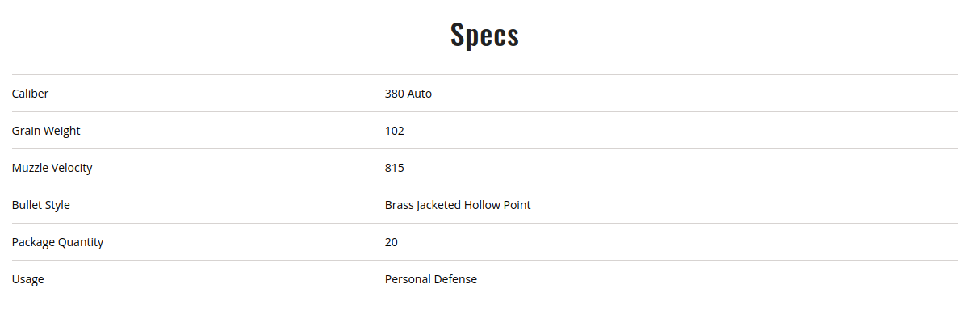Click the 102 grain weight value
Screen dimensions: 980x322
(x=395, y=131)
